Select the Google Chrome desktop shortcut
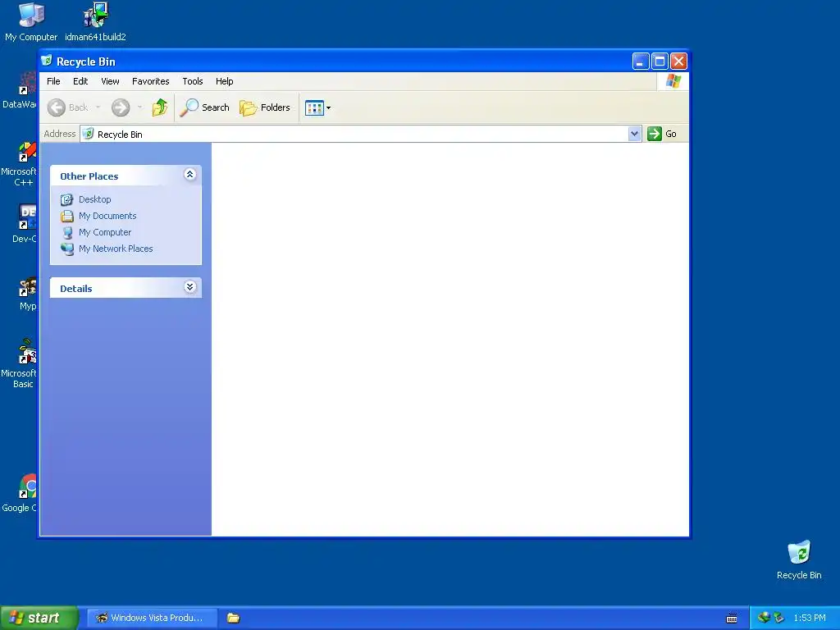The width and height of the screenshot is (840, 630). click(x=20, y=493)
